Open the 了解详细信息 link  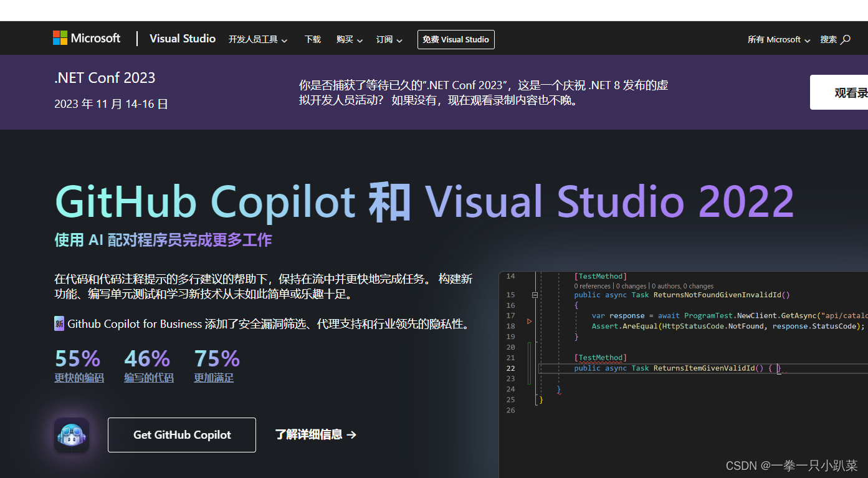pos(316,435)
